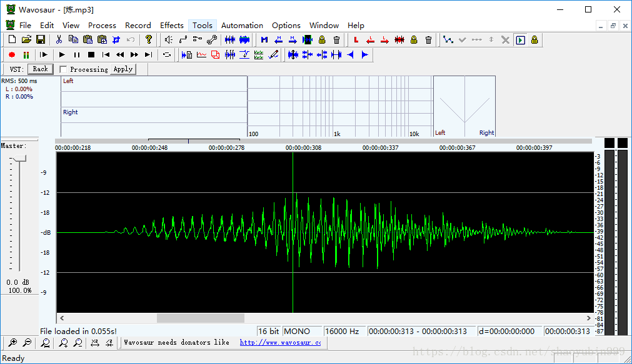Cut selection with the scissors icon
The width and height of the screenshot is (632, 364).
[59, 39]
